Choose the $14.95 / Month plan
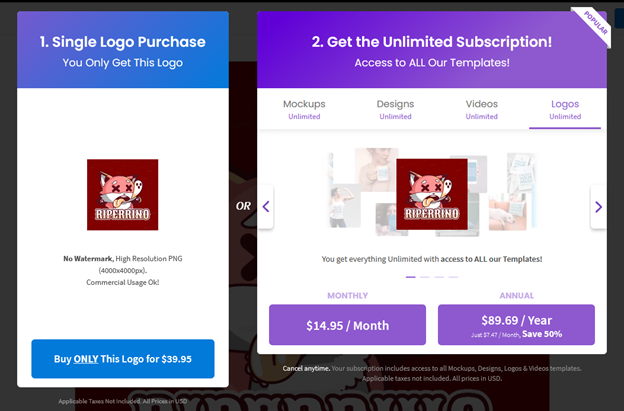Viewport: 624px width, 411px height. point(348,325)
